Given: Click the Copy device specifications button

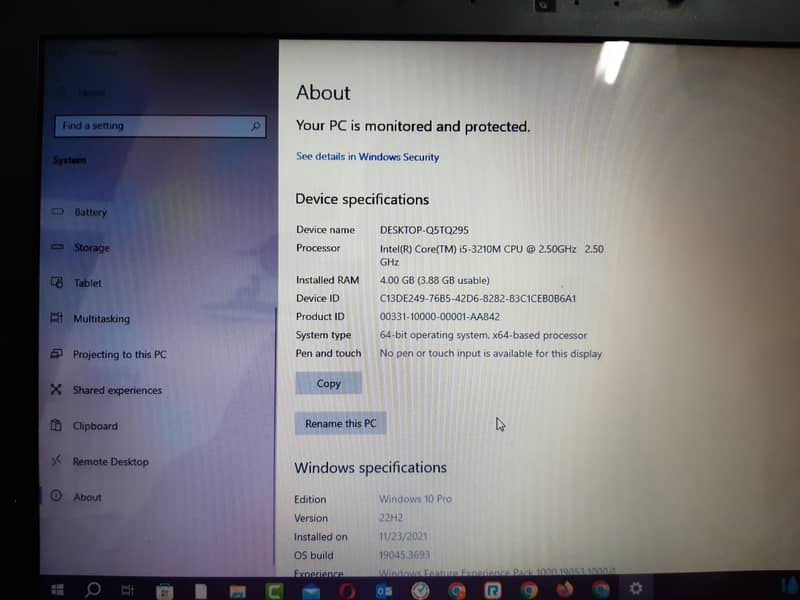Looking at the screenshot, I should point(328,383).
